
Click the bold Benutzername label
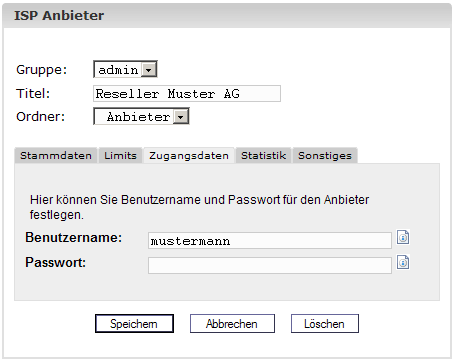pos(74,238)
